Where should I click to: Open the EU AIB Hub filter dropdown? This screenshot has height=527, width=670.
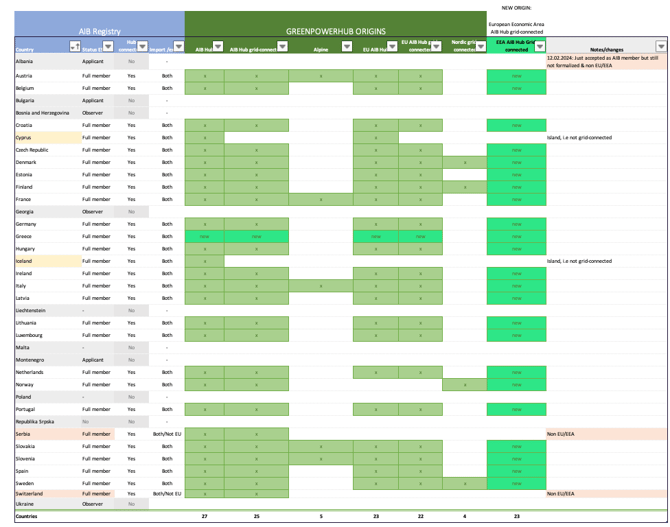coord(392,46)
